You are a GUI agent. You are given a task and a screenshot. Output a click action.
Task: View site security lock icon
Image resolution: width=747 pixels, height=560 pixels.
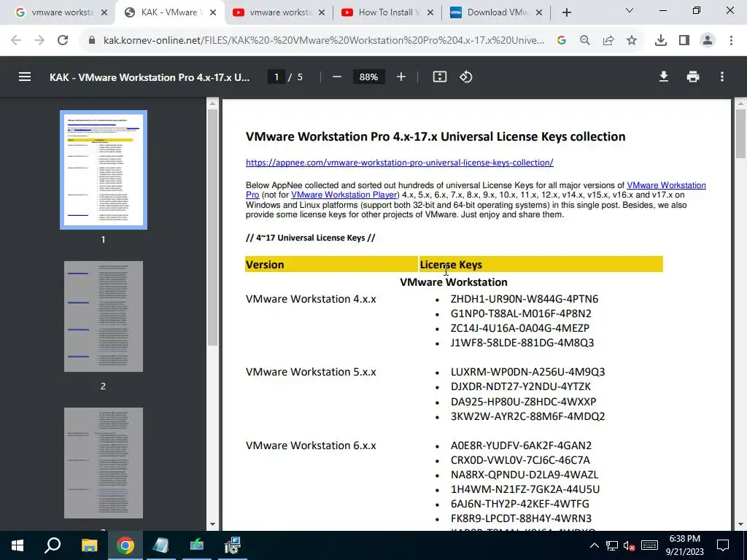click(x=92, y=41)
